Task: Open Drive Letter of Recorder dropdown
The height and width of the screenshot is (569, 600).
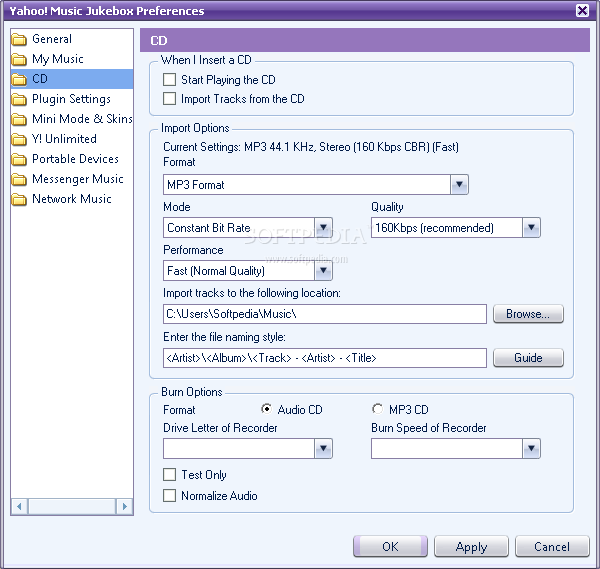Action: coord(323,448)
